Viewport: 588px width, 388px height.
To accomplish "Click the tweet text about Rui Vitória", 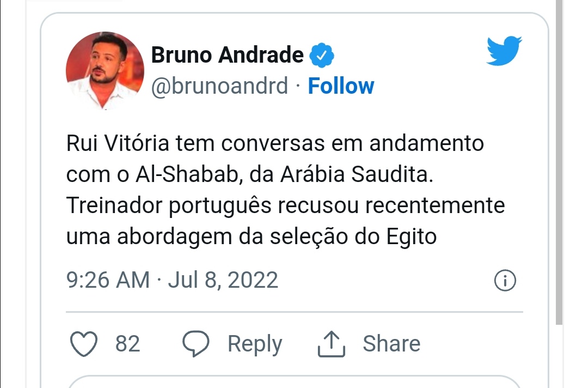I will pyautogui.click(x=286, y=190).
